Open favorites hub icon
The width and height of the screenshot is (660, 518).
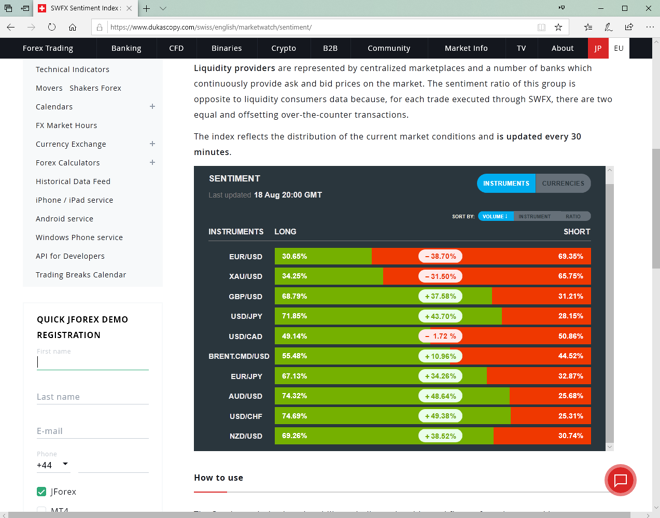588,27
